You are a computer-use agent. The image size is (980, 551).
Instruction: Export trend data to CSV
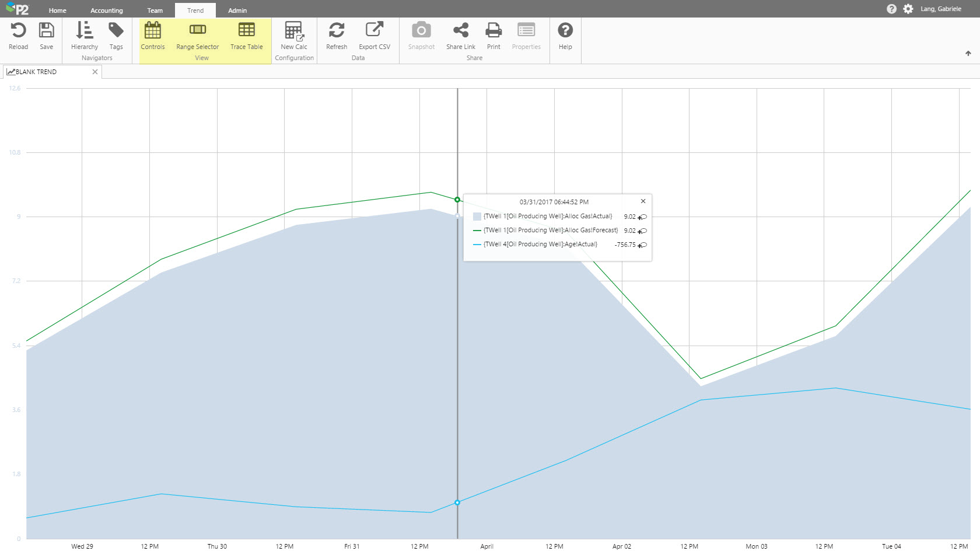point(374,30)
